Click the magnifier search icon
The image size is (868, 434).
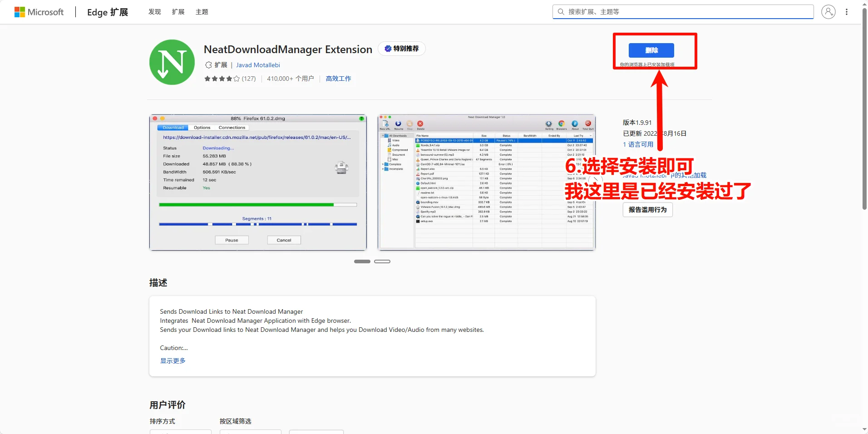pos(561,12)
